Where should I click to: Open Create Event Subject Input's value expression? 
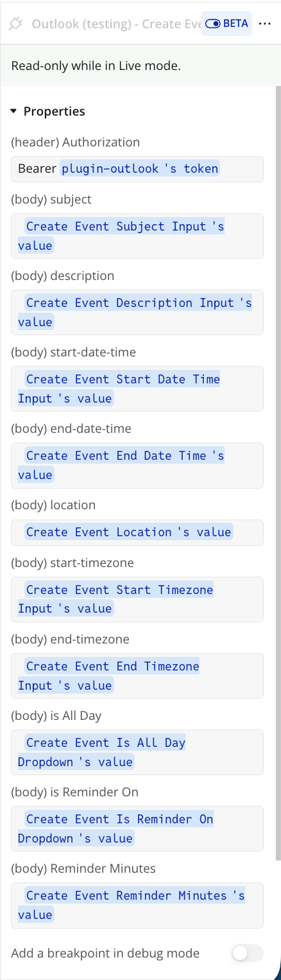point(137,236)
